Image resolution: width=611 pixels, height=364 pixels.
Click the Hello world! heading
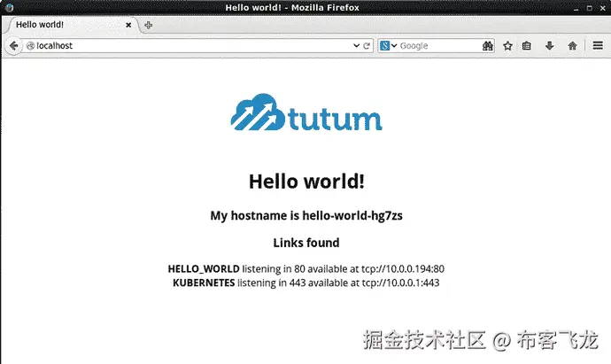click(x=306, y=182)
